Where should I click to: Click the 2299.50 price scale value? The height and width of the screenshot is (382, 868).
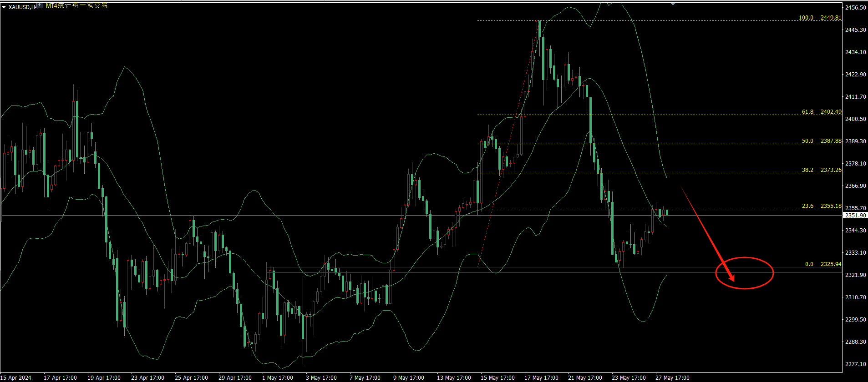855,320
